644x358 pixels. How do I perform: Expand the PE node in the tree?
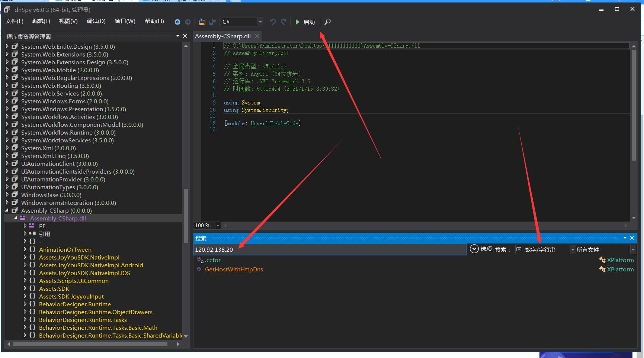(x=25, y=226)
